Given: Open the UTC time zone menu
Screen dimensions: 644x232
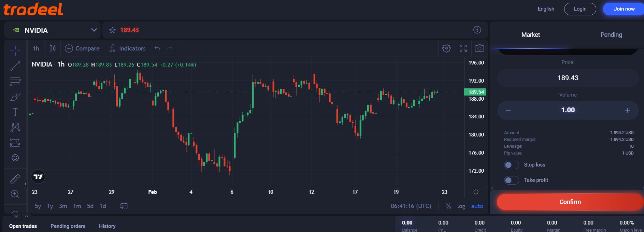Looking at the screenshot, I should 411,206.
